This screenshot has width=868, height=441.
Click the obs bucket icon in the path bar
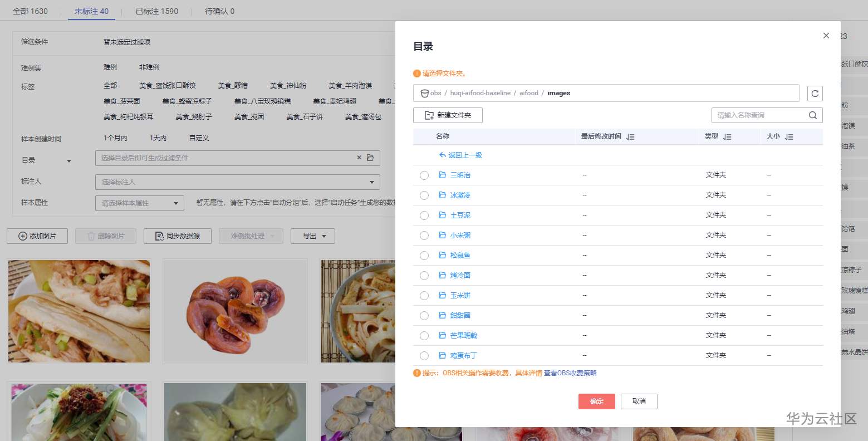pyautogui.click(x=424, y=94)
